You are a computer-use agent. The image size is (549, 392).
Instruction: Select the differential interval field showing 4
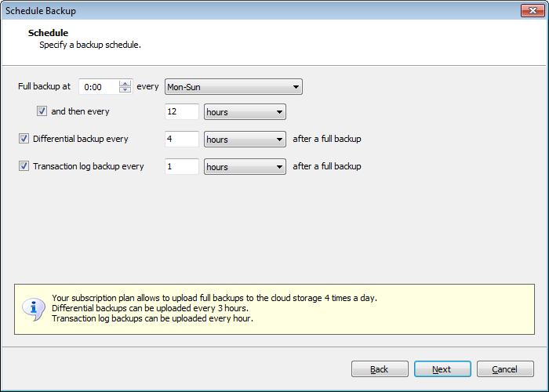(x=181, y=140)
